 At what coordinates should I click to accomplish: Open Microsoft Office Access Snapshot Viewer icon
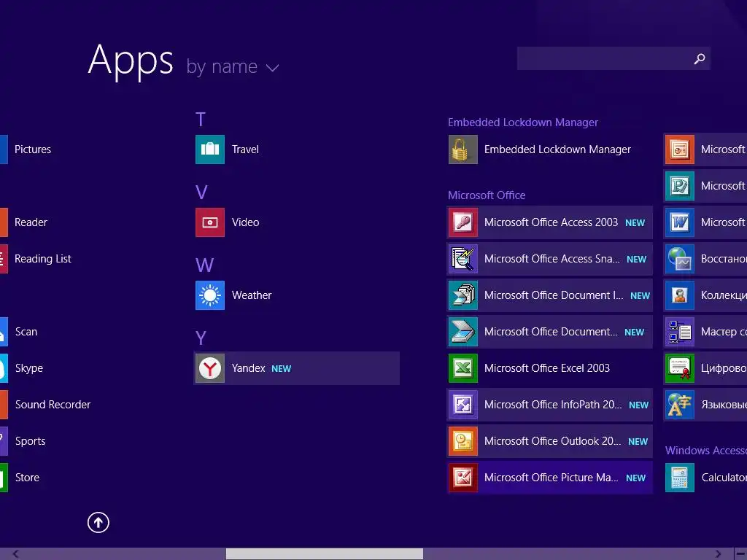pos(462,259)
